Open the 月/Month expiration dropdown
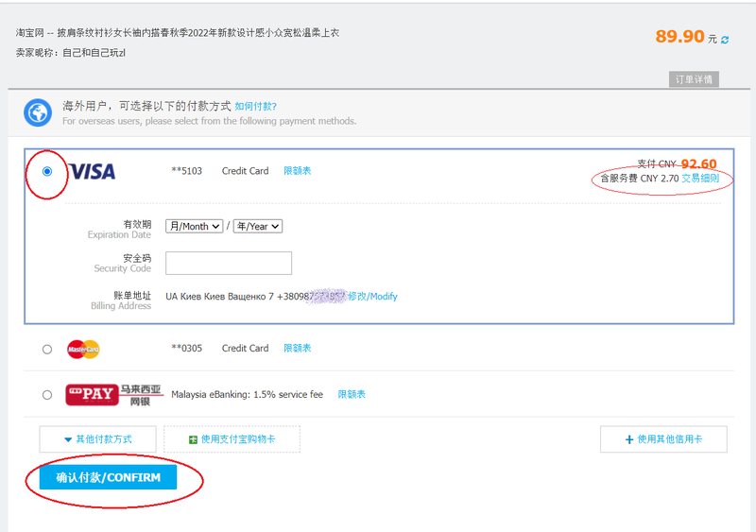Image resolution: width=756 pixels, height=532 pixels. [195, 227]
